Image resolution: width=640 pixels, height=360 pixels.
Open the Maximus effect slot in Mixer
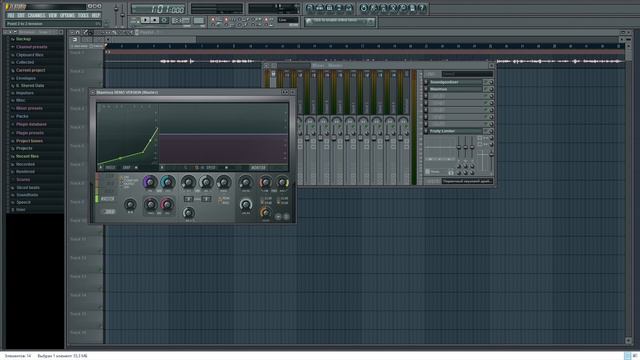point(455,89)
